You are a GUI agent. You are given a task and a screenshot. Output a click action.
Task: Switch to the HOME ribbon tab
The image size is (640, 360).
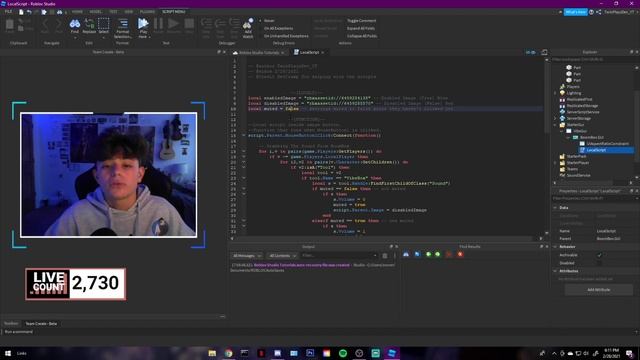point(77,12)
